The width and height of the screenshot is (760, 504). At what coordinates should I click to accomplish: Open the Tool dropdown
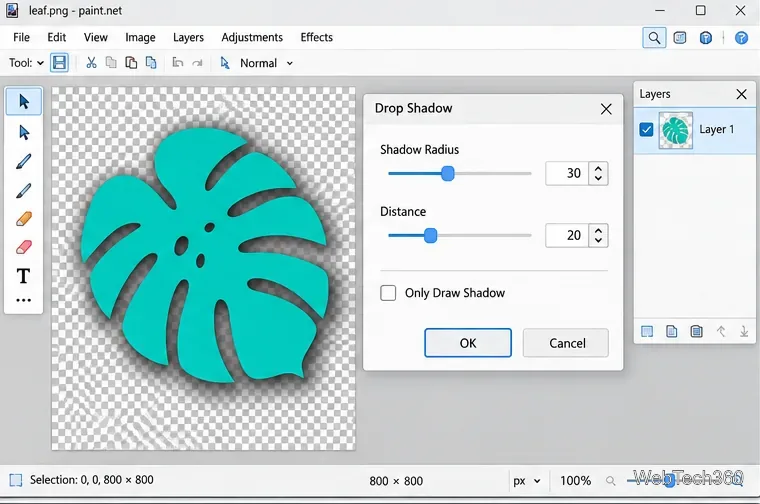pyautogui.click(x=26, y=63)
